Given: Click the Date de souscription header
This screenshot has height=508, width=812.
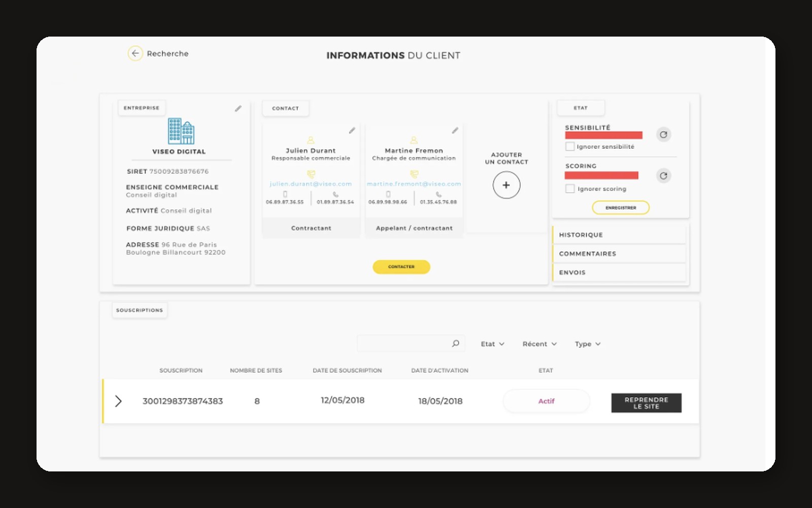Looking at the screenshot, I should tap(347, 370).
